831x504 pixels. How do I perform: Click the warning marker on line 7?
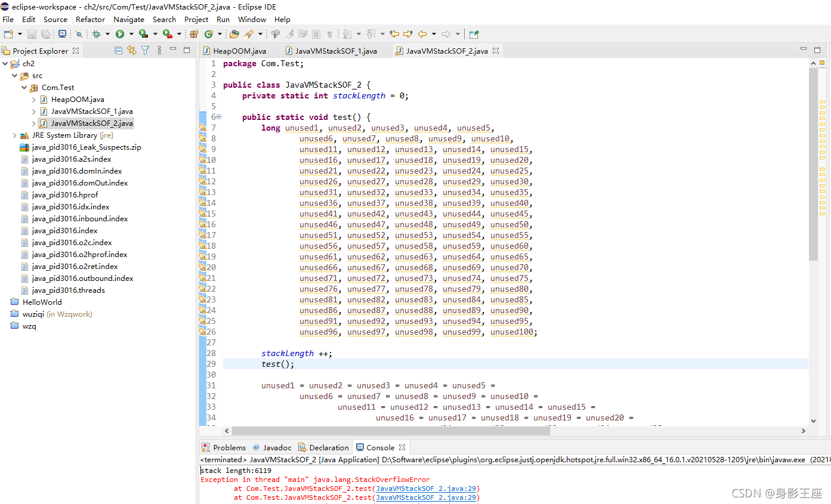point(203,128)
